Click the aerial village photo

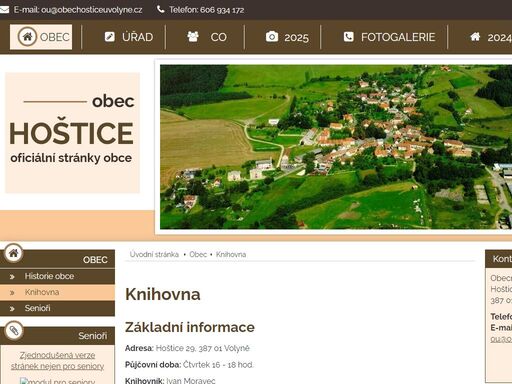tap(336, 147)
